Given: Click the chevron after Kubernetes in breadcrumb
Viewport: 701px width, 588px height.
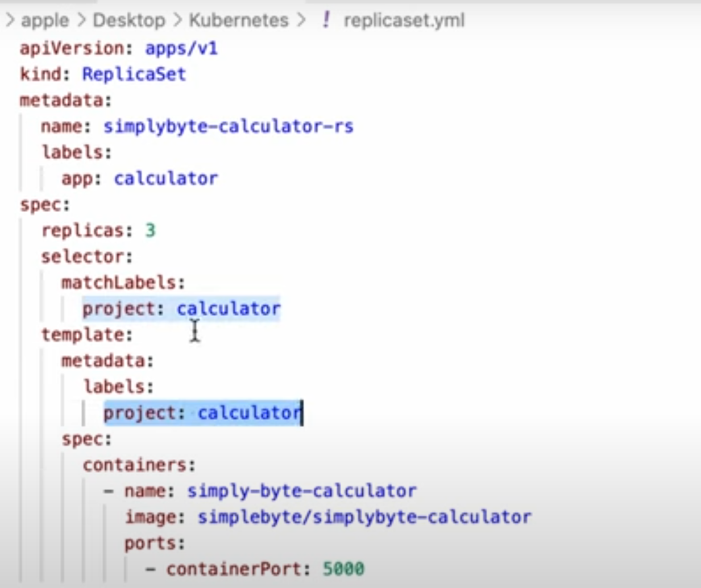Looking at the screenshot, I should (301, 20).
